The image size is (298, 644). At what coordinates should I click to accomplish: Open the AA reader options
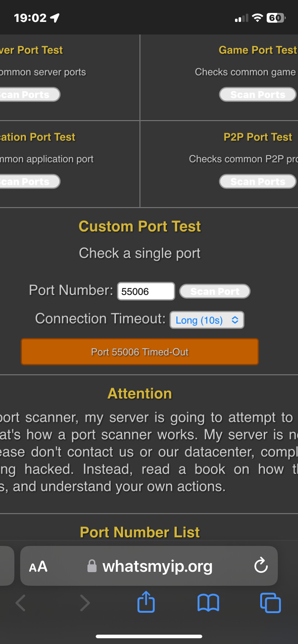38,566
